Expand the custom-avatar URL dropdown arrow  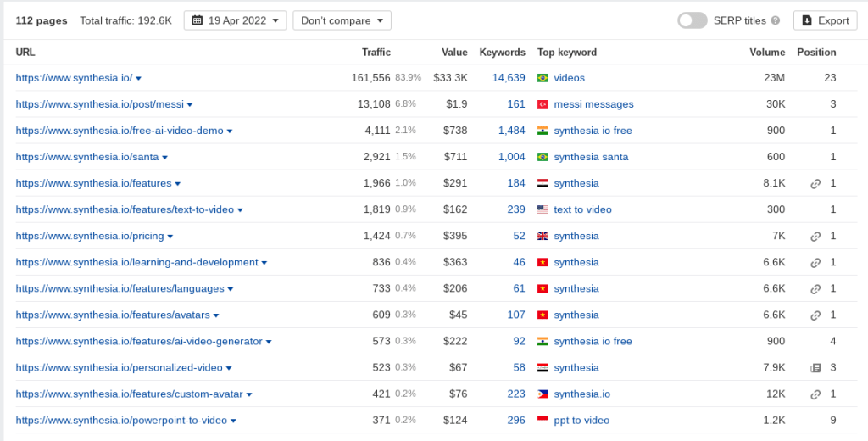(248, 394)
